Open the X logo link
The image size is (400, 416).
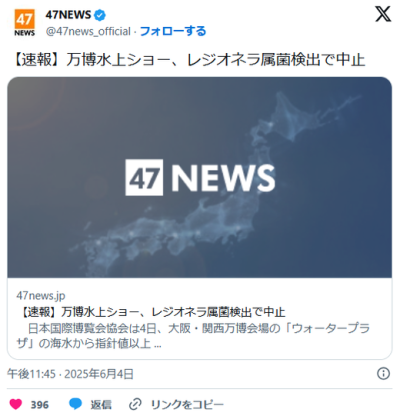[383, 15]
